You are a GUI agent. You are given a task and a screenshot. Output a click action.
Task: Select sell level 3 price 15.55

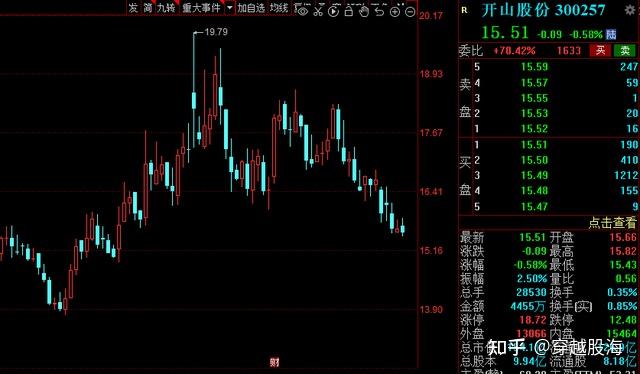click(534, 98)
